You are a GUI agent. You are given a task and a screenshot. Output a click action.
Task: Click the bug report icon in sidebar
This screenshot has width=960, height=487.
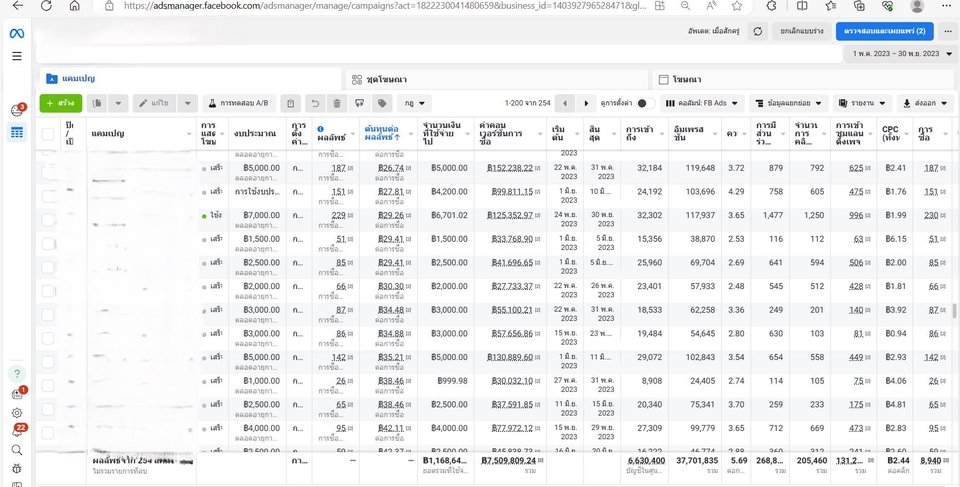pyautogui.click(x=17, y=469)
